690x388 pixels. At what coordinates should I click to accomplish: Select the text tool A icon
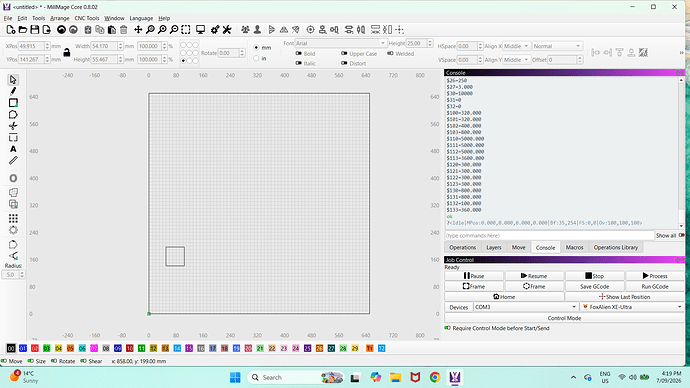13,149
